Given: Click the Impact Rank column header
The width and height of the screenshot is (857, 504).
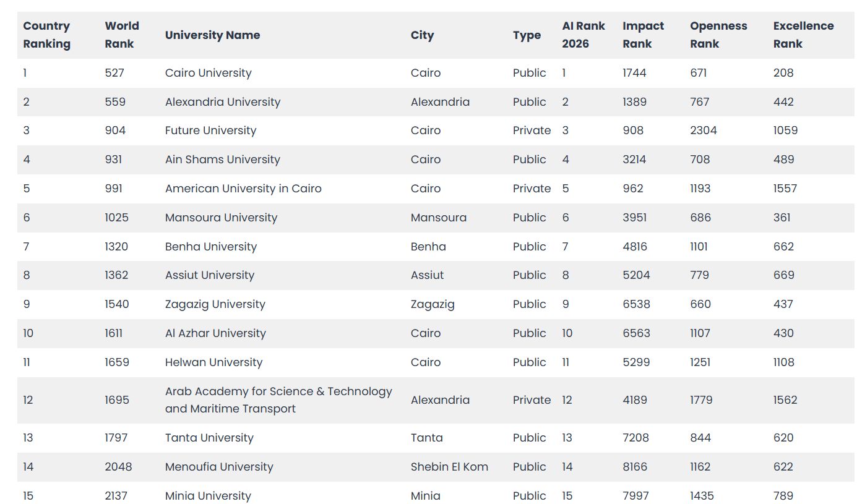Looking at the screenshot, I should 643,35.
